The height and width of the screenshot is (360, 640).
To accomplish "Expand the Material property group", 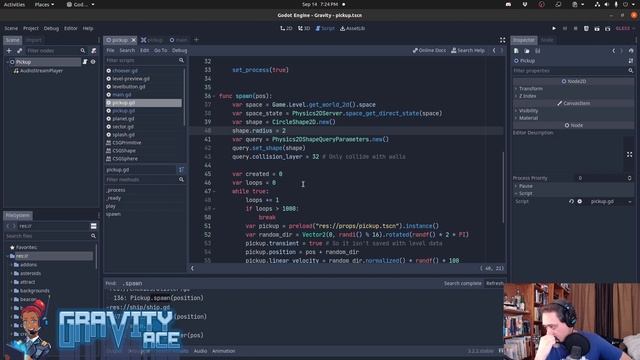I will pyautogui.click(x=528, y=118).
